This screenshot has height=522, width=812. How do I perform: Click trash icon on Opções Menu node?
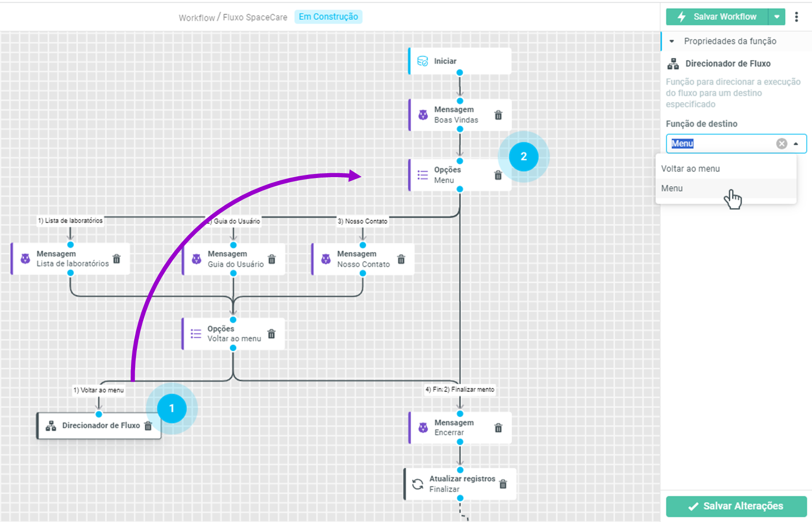click(x=498, y=175)
